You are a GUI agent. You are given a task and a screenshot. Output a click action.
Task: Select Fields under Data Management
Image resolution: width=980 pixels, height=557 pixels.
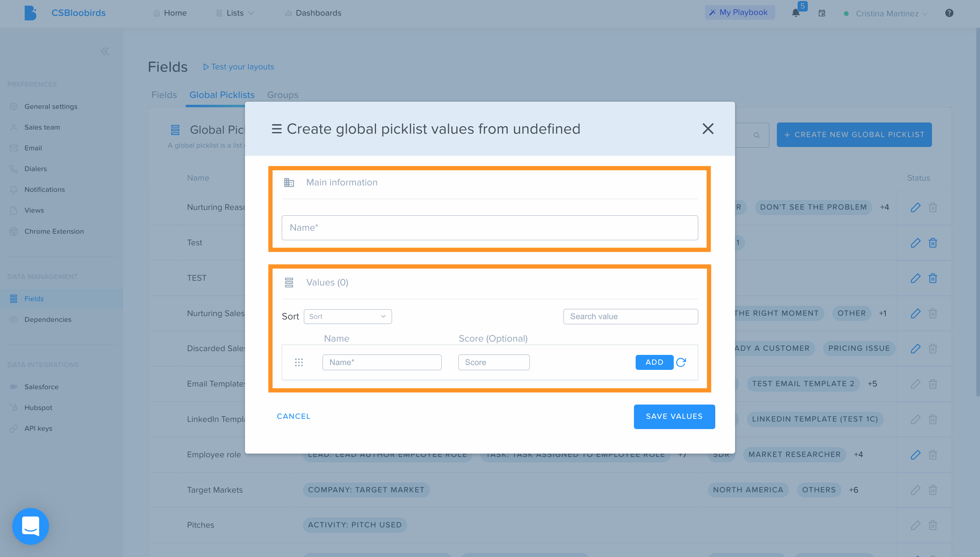[34, 298]
